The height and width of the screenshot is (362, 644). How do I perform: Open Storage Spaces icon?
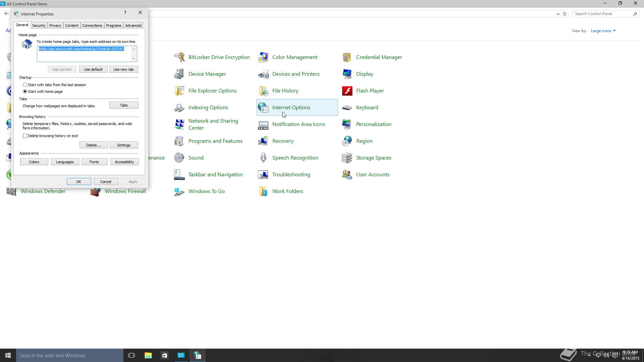coord(347,158)
